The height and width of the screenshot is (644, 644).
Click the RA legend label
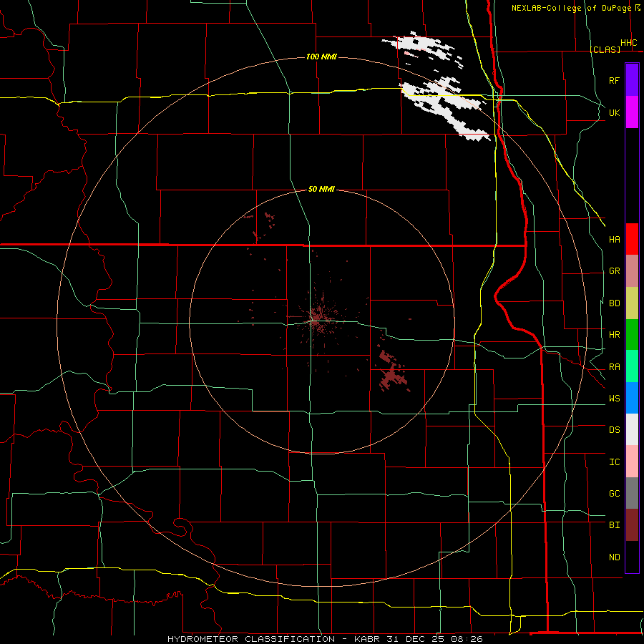[x=614, y=367]
